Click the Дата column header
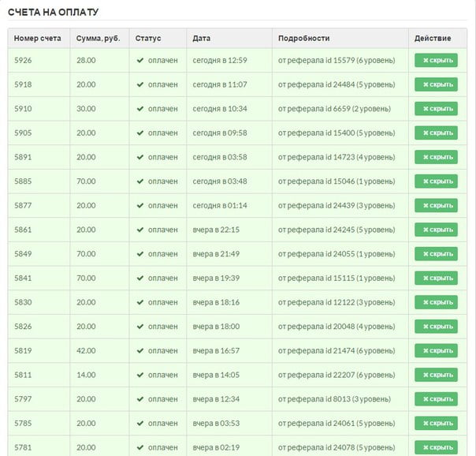The height and width of the screenshot is (456, 476). click(x=201, y=39)
